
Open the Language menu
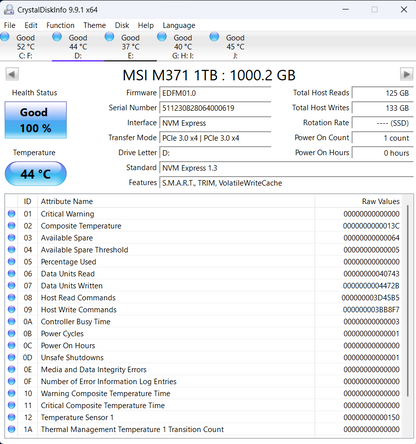179,25
